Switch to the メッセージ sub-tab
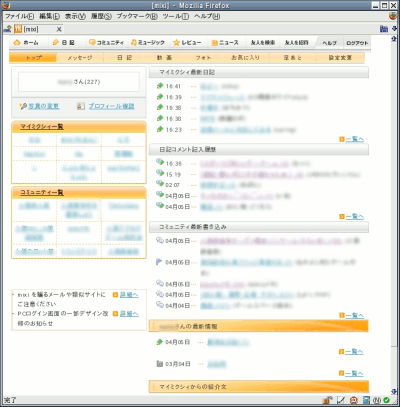 point(80,58)
